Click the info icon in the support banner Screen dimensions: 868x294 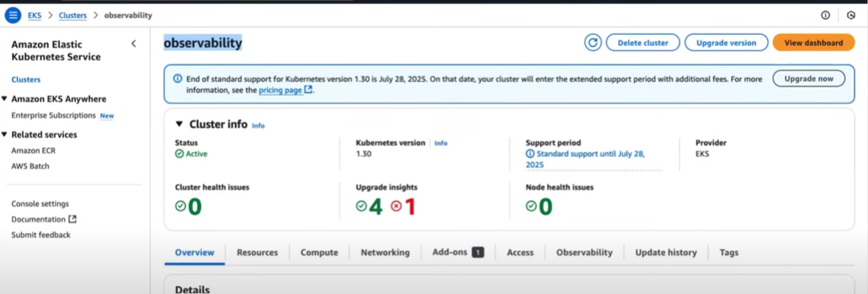[178, 79]
